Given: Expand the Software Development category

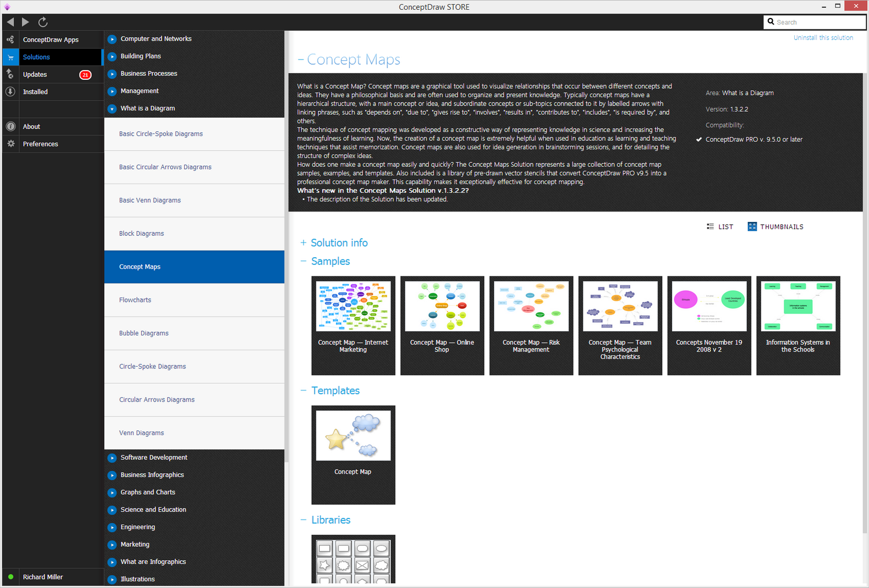Looking at the screenshot, I should (x=112, y=458).
